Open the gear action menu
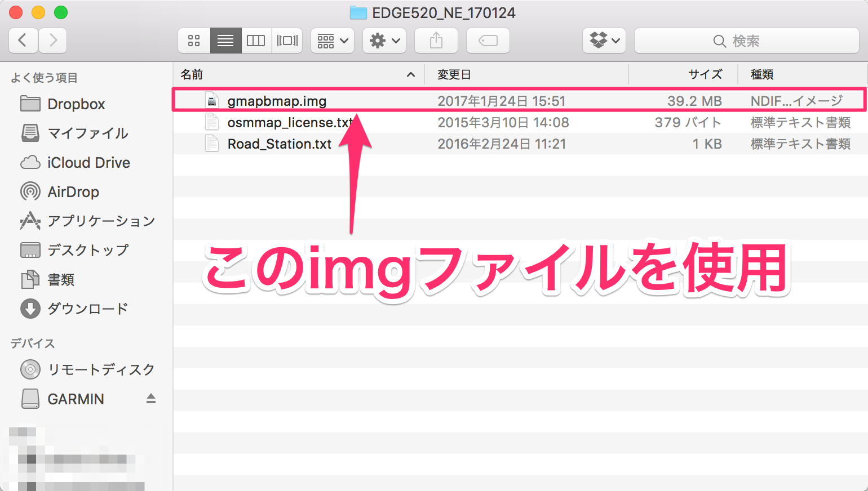 click(384, 41)
